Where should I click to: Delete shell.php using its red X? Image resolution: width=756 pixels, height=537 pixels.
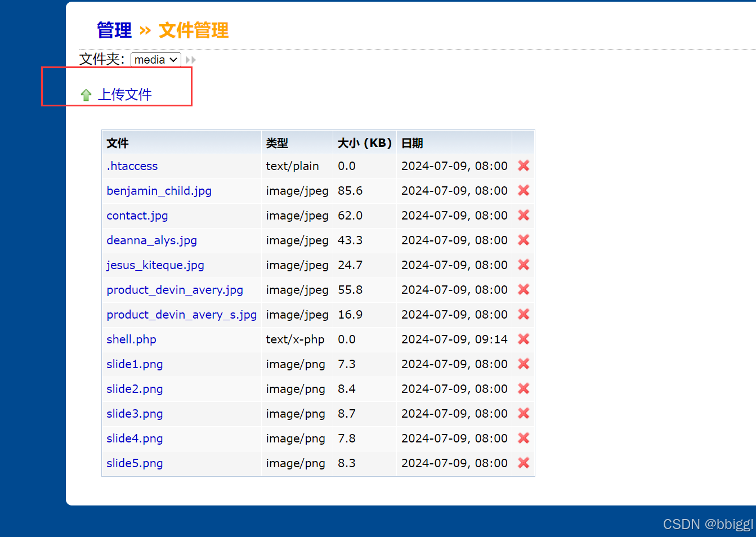(x=524, y=339)
